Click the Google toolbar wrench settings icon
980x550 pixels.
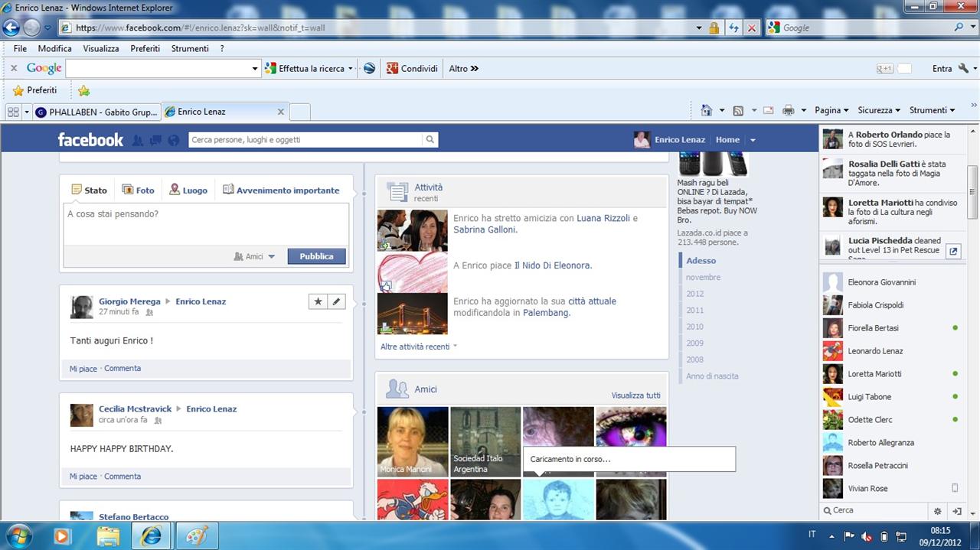point(963,68)
